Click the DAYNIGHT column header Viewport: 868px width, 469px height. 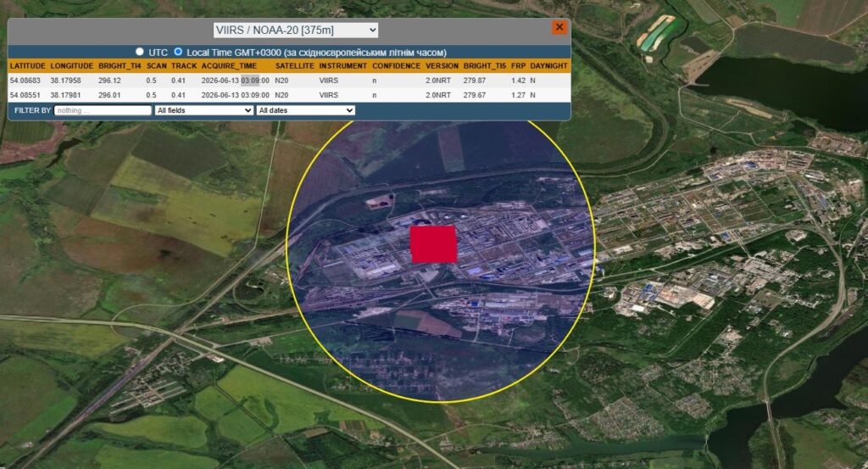(548, 65)
